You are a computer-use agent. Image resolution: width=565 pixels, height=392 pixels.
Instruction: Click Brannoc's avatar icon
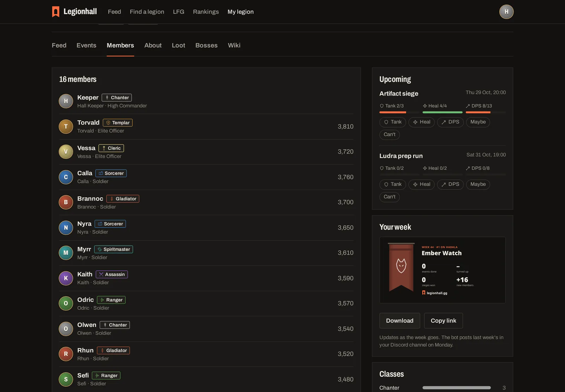(x=66, y=202)
